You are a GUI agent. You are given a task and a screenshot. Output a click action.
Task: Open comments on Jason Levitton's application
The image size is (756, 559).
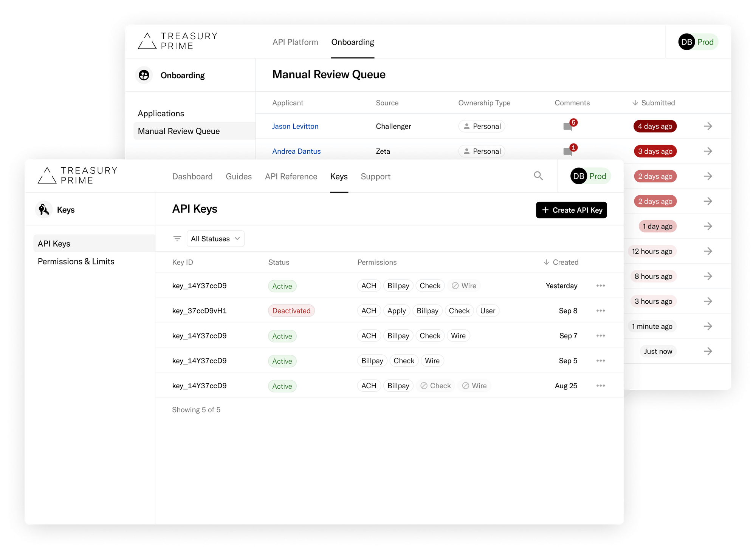[x=568, y=126]
